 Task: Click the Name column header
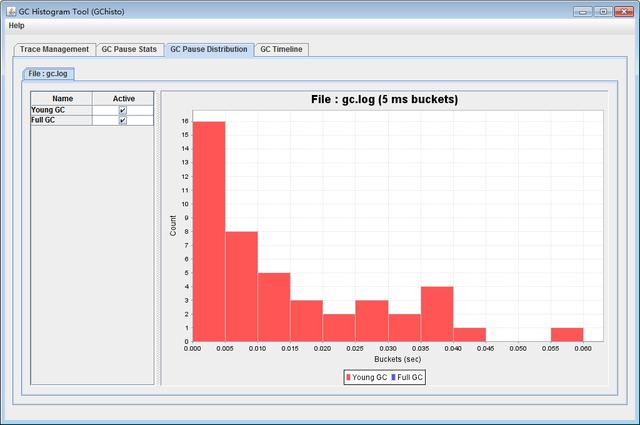[x=62, y=99]
